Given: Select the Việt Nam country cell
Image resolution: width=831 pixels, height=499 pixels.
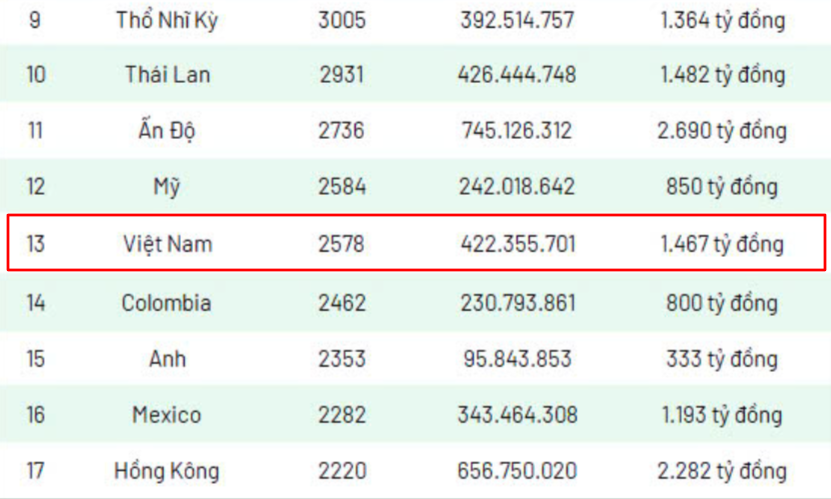Looking at the screenshot, I should (167, 244).
